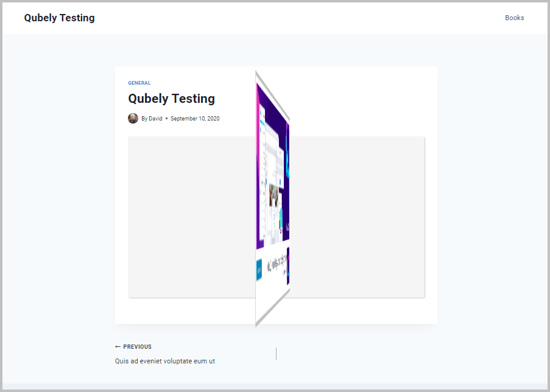550x392 pixels.
Task: Select the rotated flipped image thumbnail
Action: coord(272,198)
